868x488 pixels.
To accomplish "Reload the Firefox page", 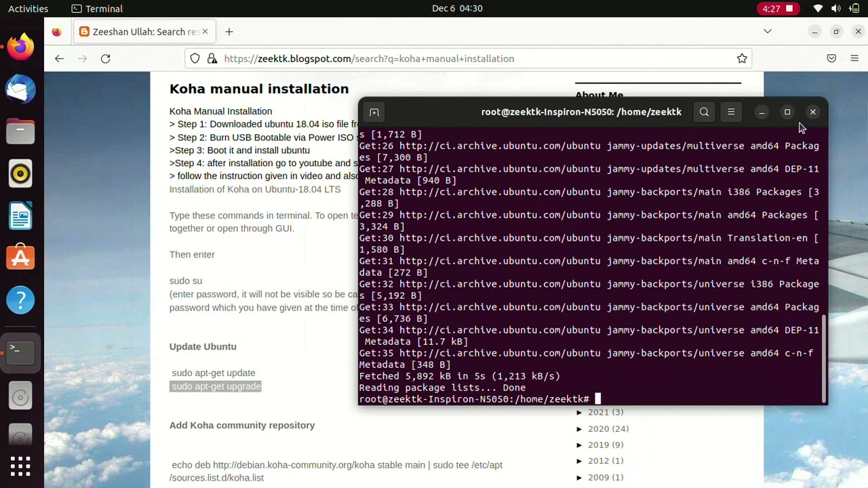I will pos(106,59).
